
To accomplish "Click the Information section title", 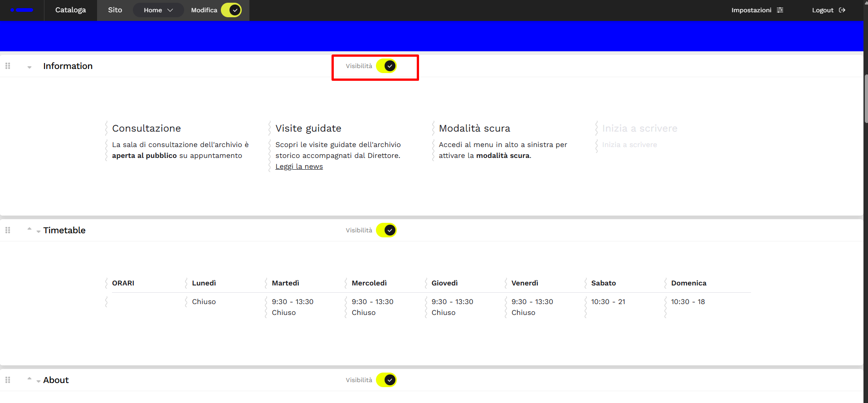I will [x=68, y=66].
